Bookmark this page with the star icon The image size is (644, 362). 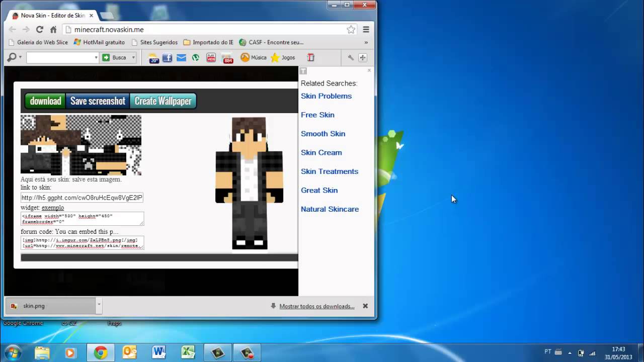[x=351, y=30]
